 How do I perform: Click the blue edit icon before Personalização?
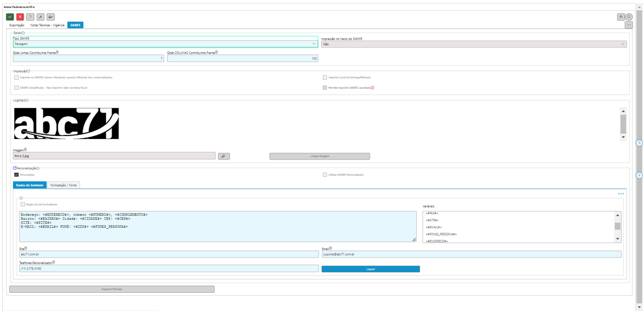[15, 168]
